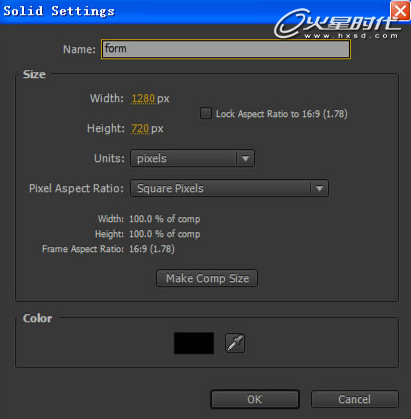The image size is (411, 419).
Task: Confirm the dialog with the OK button
Action: [255, 399]
